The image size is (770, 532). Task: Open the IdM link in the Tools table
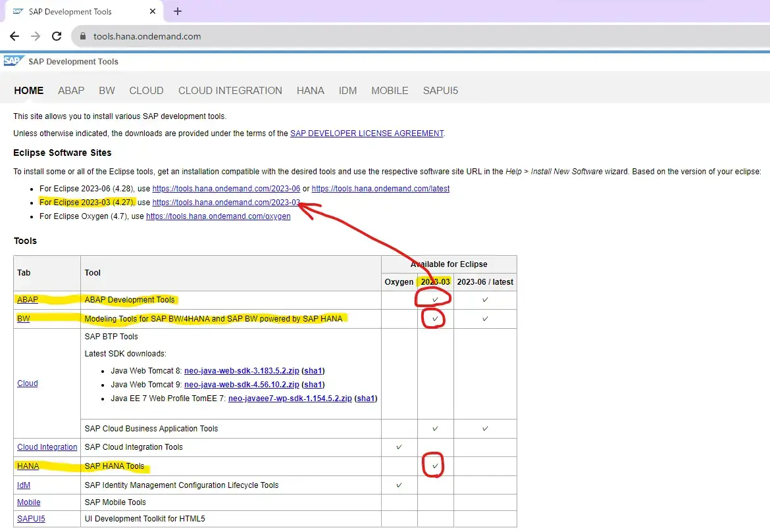tap(24, 485)
